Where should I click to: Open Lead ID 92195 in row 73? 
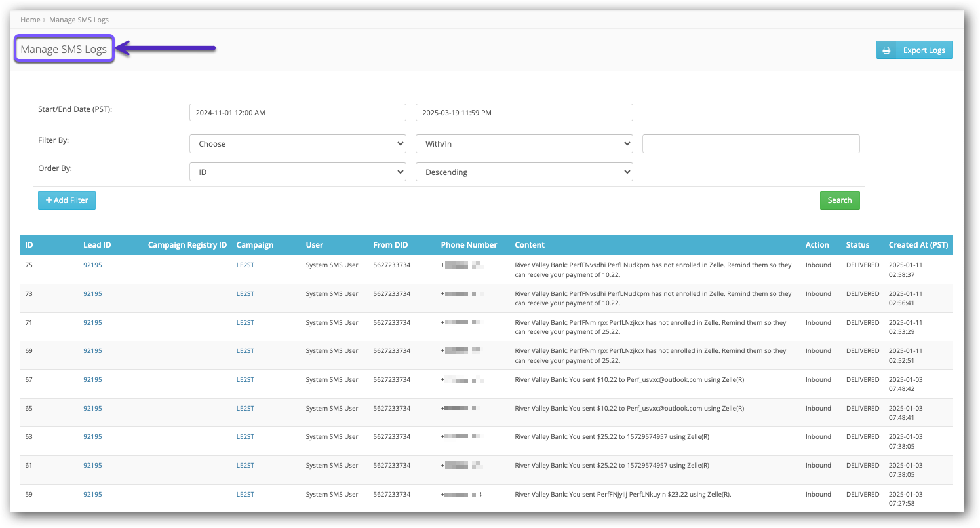tap(92, 294)
